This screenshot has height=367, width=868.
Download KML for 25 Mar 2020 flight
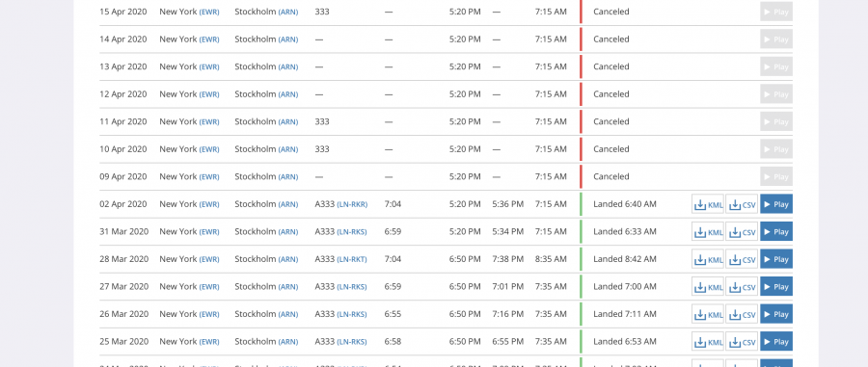tap(708, 342)
